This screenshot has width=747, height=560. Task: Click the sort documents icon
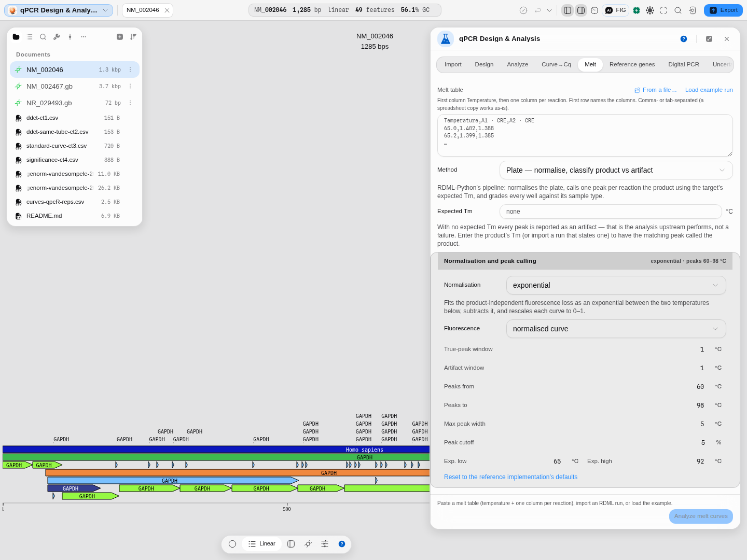coord(133,37)
